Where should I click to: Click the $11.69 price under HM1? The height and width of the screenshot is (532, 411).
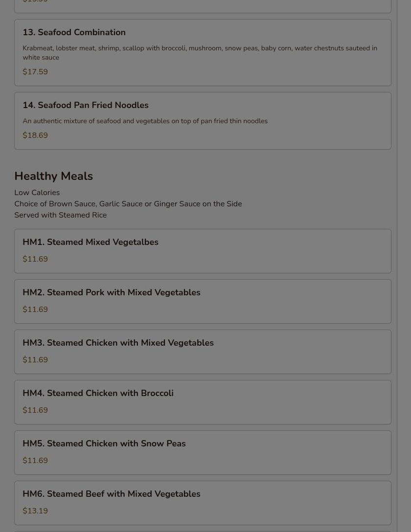click(x=35, y=259)
